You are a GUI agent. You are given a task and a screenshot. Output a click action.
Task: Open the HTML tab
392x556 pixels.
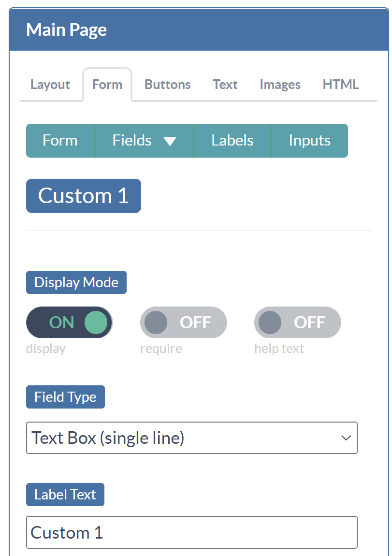pyautogui.click(x=340, y=84)
